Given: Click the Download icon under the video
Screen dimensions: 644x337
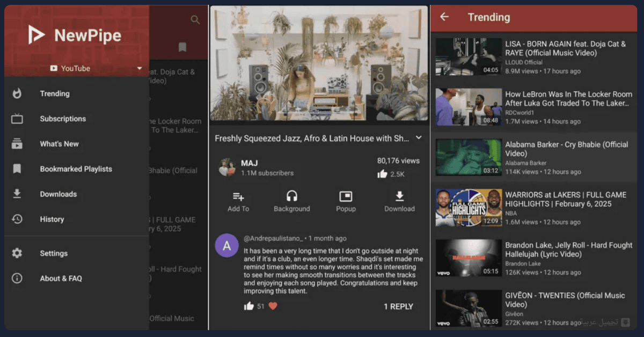Looking at the screenshot, I should [x=399, y=196].
